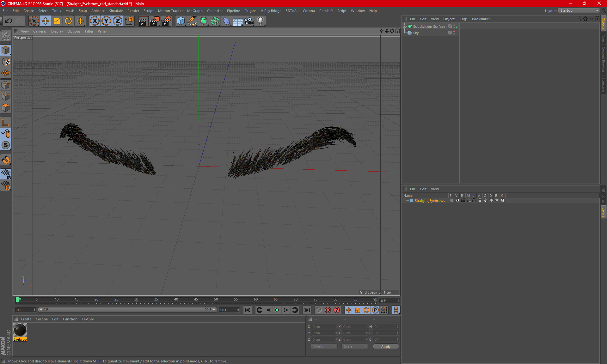This screenshot has width=607, height=364.
Task: Toggle the Enable Axis tool
Action: pos(6,122)
